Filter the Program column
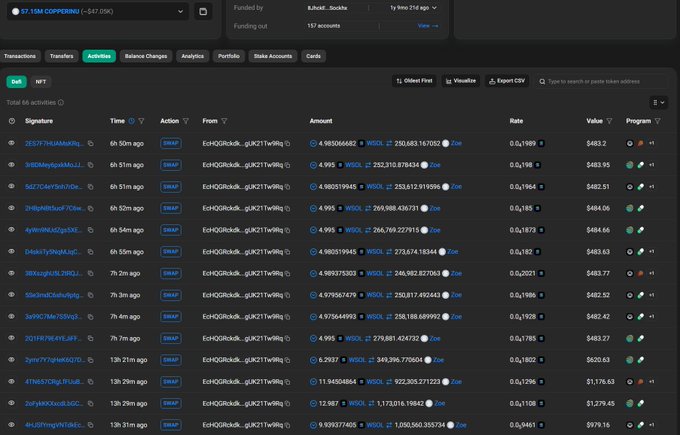The height and width of the screenshot is (435, 680). [657, 121]
